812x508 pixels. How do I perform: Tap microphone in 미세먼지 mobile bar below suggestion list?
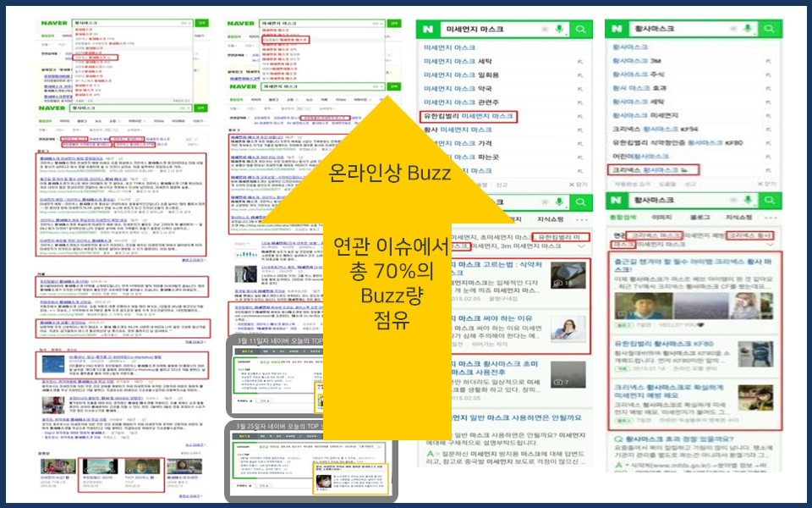click(x=559, y=202)
